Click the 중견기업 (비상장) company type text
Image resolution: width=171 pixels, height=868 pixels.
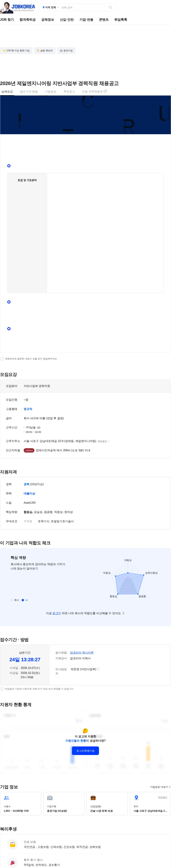[x=57, y=811]
